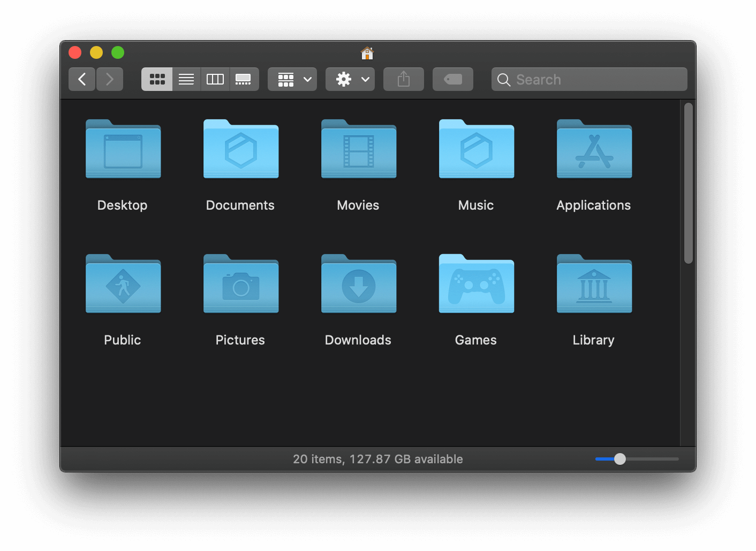756x551 pixels.
Task: Open the item grouping dropdown
Action: 292,79
